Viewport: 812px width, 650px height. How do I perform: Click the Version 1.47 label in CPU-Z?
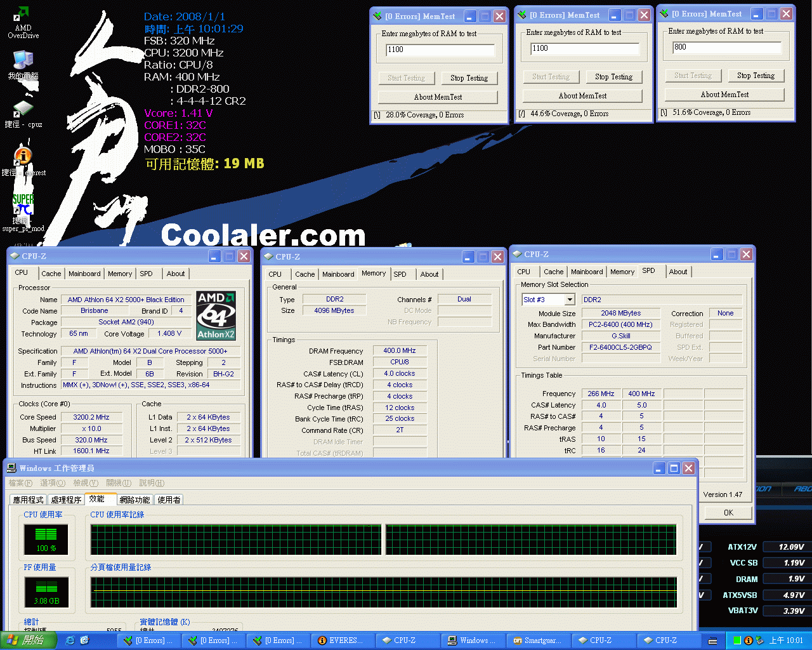coord(723,494)
